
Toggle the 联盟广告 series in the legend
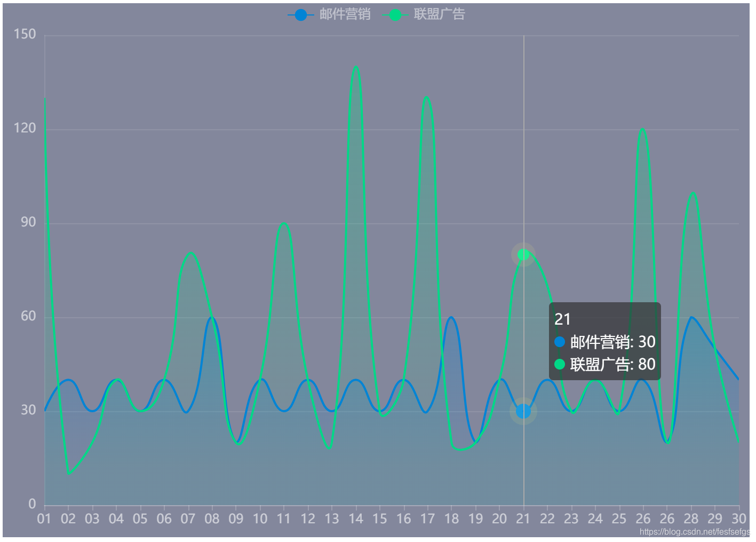(423, 14)
